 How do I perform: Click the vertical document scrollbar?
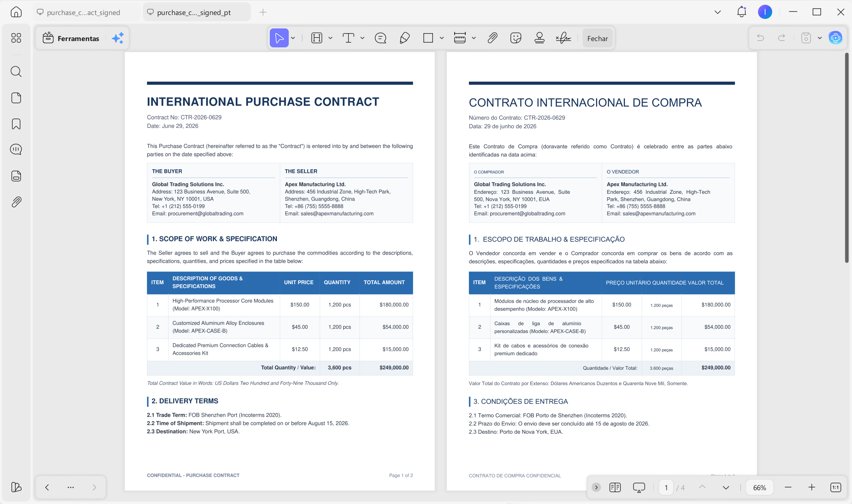[x=846, y=158]
